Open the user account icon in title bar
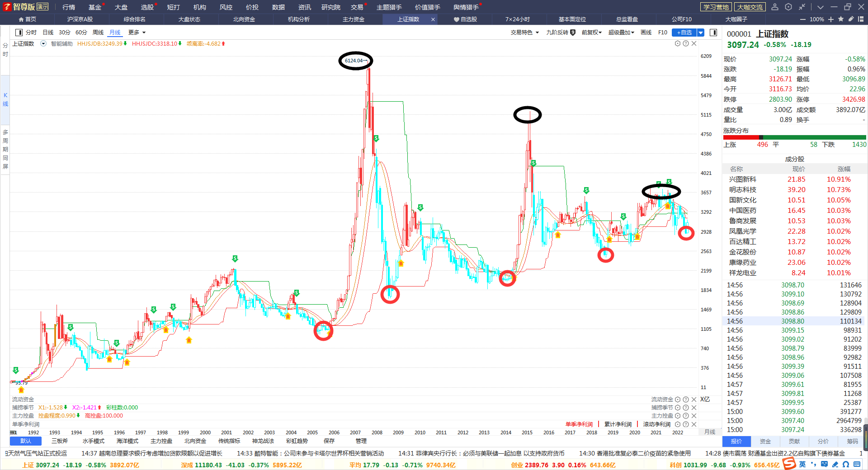 [775, 7]
